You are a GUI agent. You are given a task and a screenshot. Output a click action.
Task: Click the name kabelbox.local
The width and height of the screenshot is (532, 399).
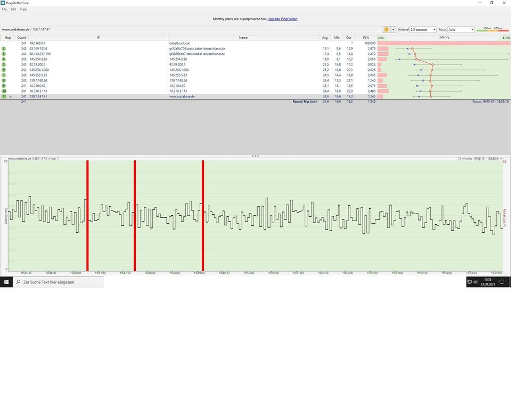coord(179,44)
